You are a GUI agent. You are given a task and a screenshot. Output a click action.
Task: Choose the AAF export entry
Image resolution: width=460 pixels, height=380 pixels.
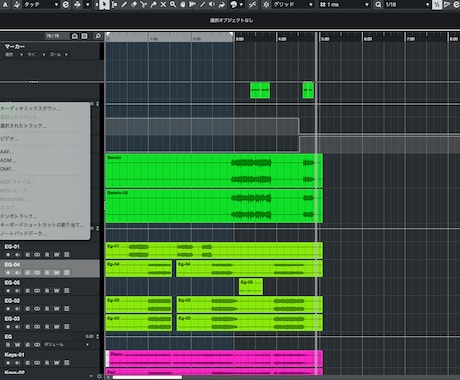click(x=7, y=152)
